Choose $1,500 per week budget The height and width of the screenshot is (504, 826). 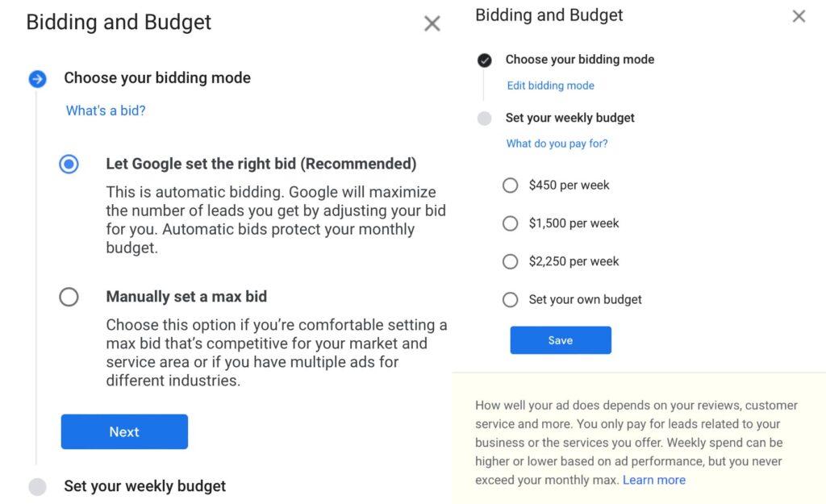click(510, 223)
